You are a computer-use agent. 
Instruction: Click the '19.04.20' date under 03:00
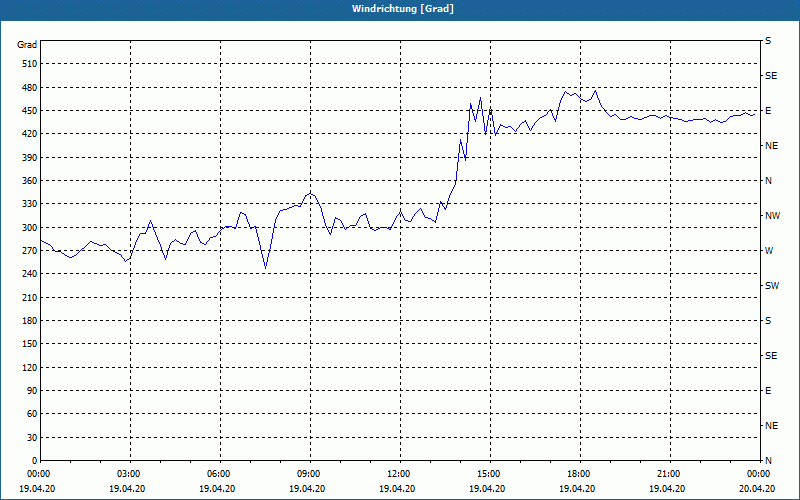click(127, 489)
